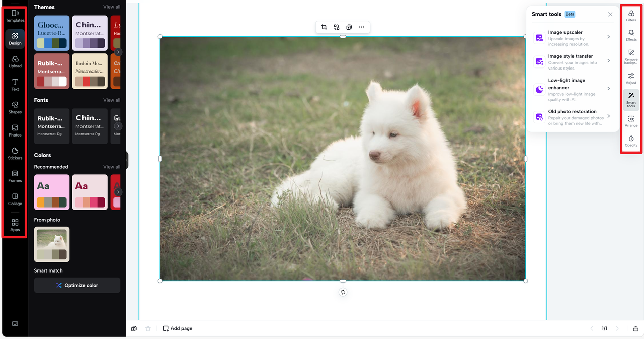Show more themes with the arrow
The height and width of the screenshot is (339, 644).
coord(118,52)
